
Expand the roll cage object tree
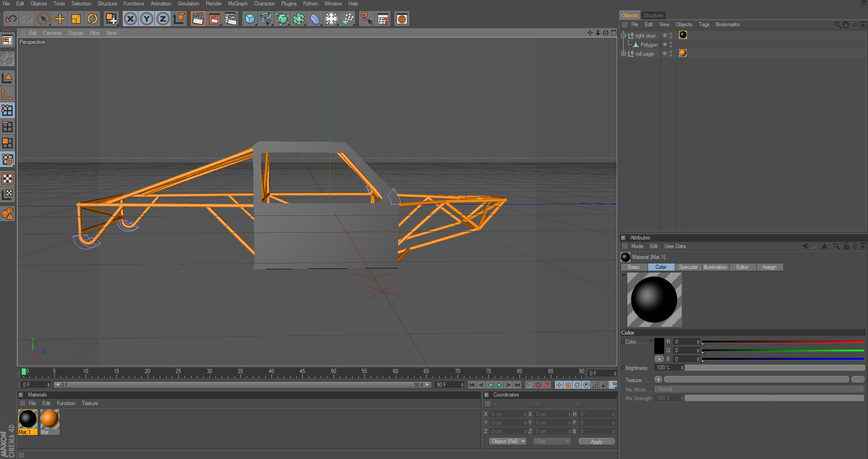[623, 54]
